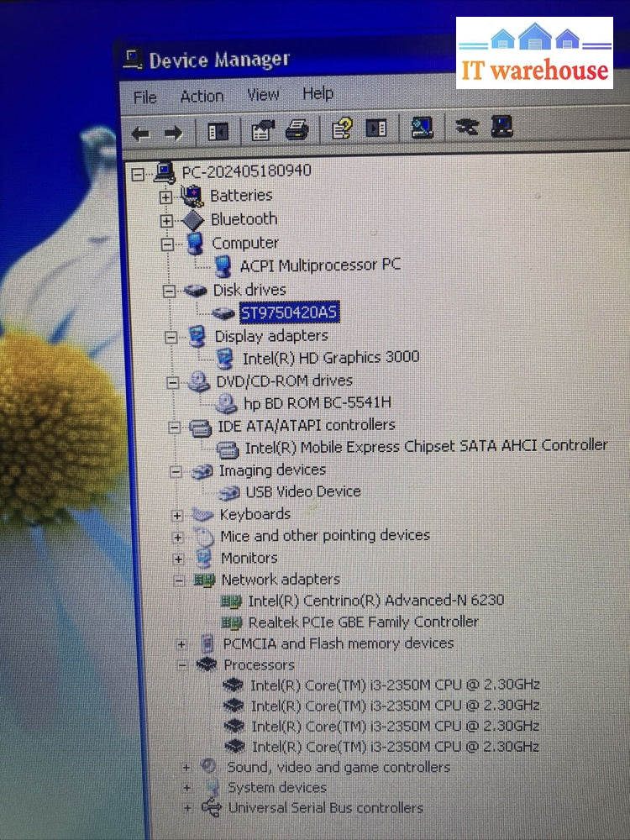Select Intel(R) HD Graphics 3000 adapter
This screenshot has width=630, height=840.
pos(330,357)
